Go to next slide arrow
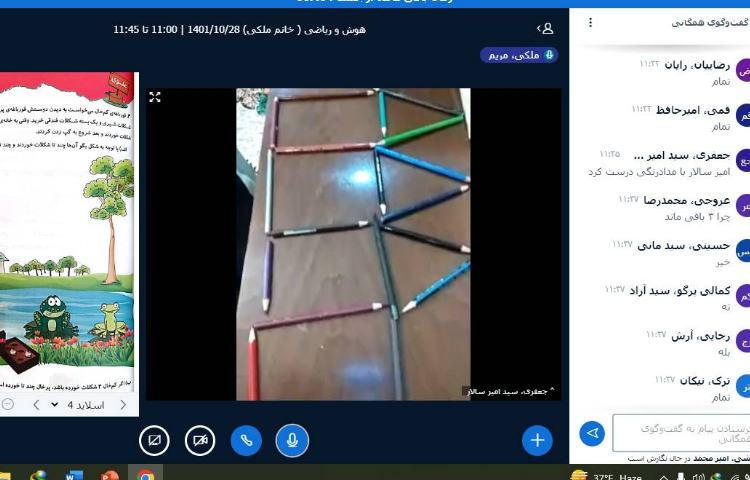This screenshot has width=750, height=480. (123, 405)
